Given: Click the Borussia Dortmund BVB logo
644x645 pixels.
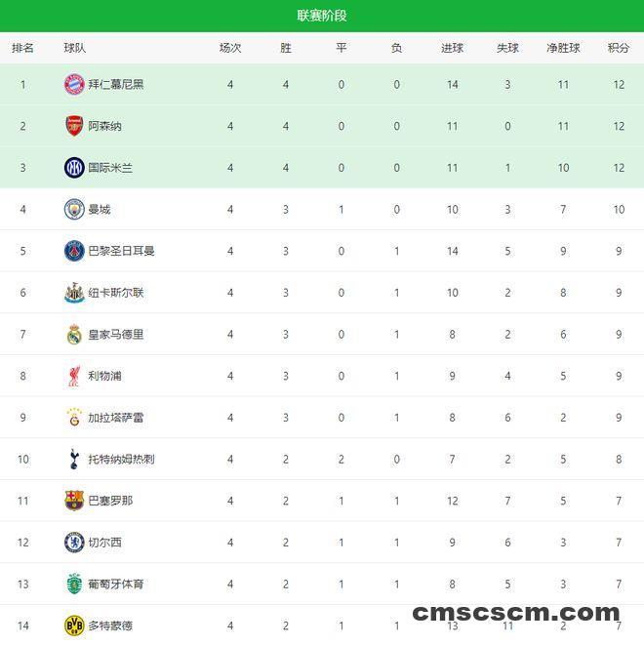Looking at the screenshot, I should point(74,625).
